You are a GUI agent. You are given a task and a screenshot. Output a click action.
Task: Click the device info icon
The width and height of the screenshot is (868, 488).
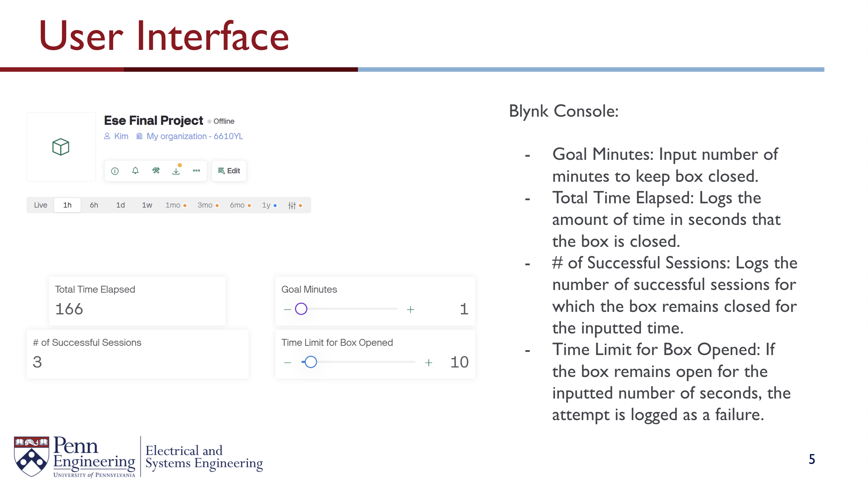115,171
